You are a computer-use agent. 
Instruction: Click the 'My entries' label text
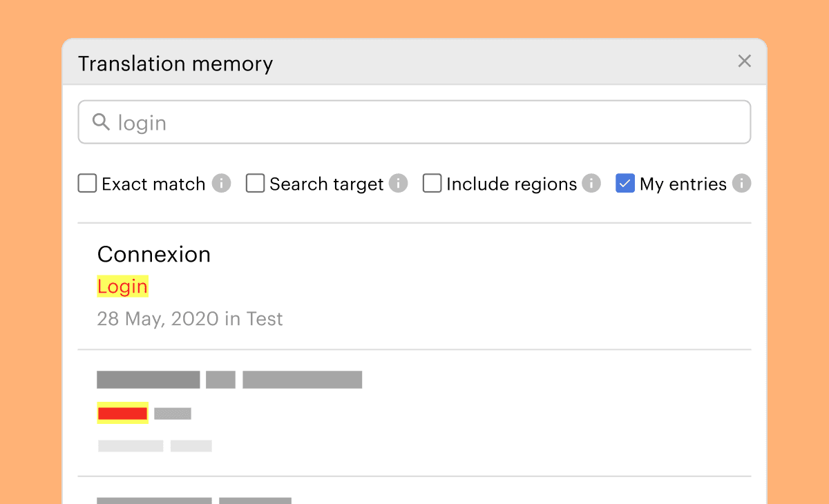[x=683, y=184]
